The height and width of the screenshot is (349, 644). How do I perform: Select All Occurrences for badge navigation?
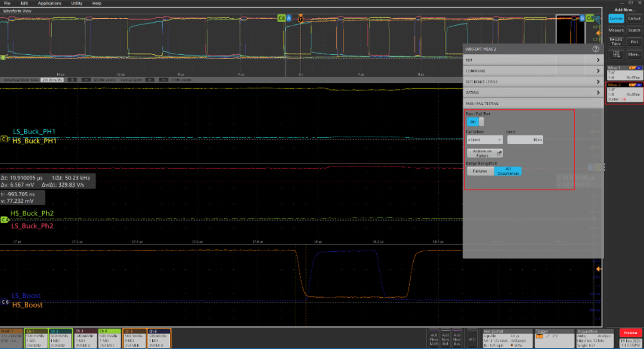[508, 171]
